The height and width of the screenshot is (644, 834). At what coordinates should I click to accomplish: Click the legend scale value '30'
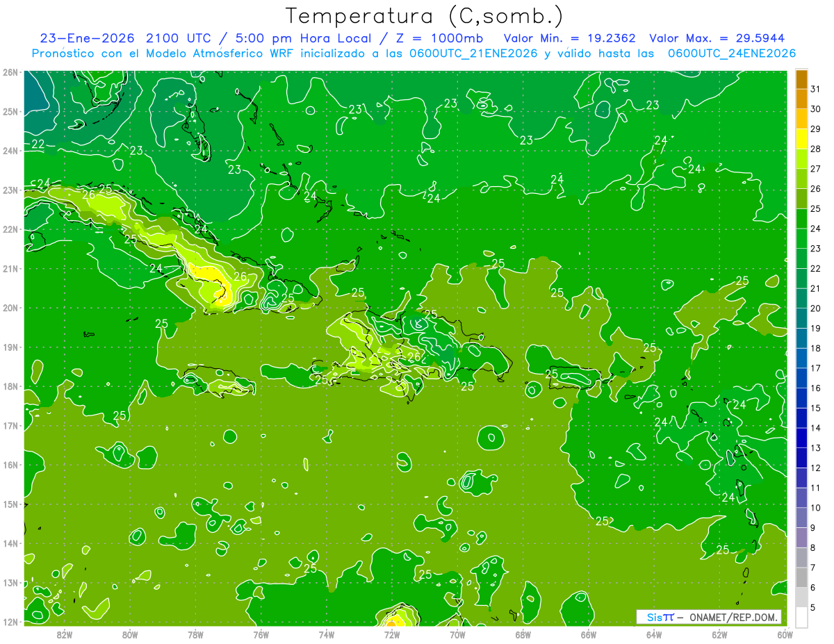815,109
